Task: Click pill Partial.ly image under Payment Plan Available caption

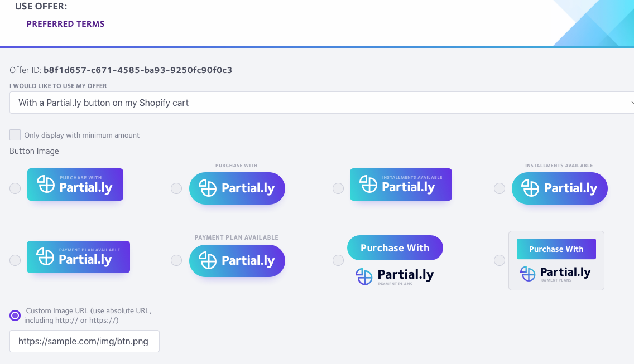Action: click(x=237, y=260)
